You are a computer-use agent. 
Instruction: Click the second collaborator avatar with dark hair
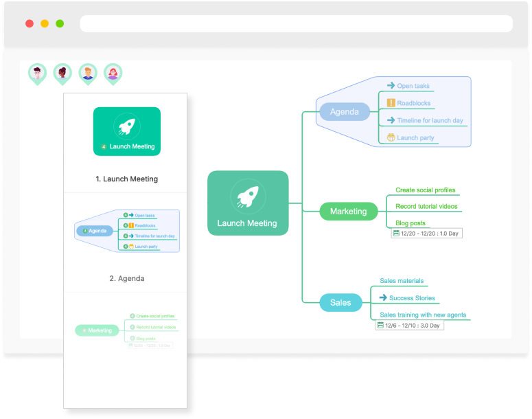62,73
